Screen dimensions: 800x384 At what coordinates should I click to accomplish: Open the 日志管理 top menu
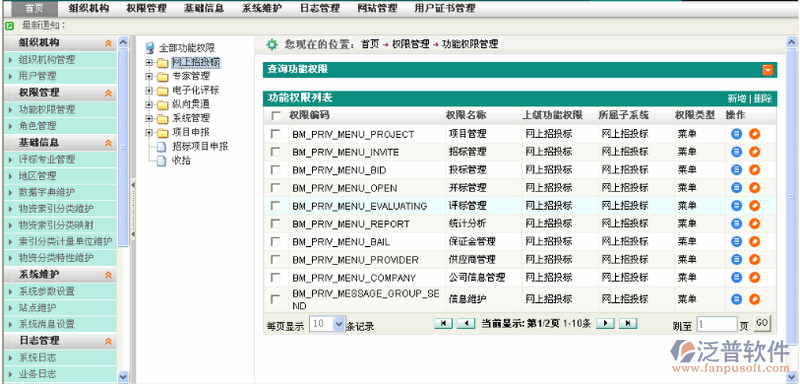tap(320, 8)
